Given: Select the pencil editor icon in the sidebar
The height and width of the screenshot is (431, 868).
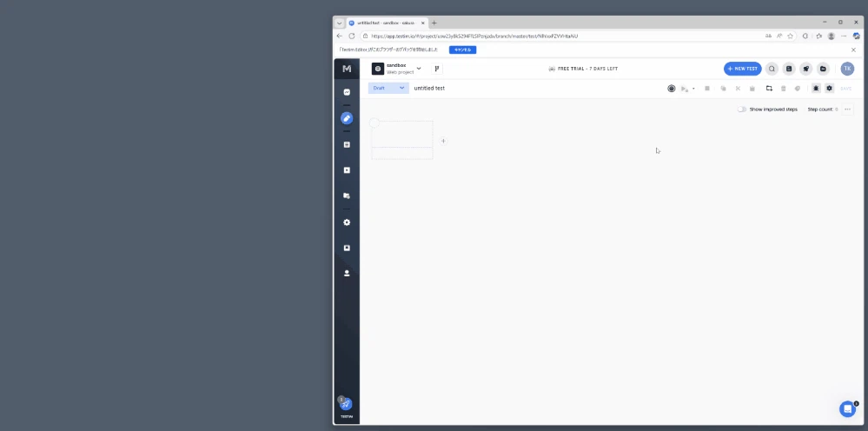Looking at the screenshot, I should click(347, 118).
